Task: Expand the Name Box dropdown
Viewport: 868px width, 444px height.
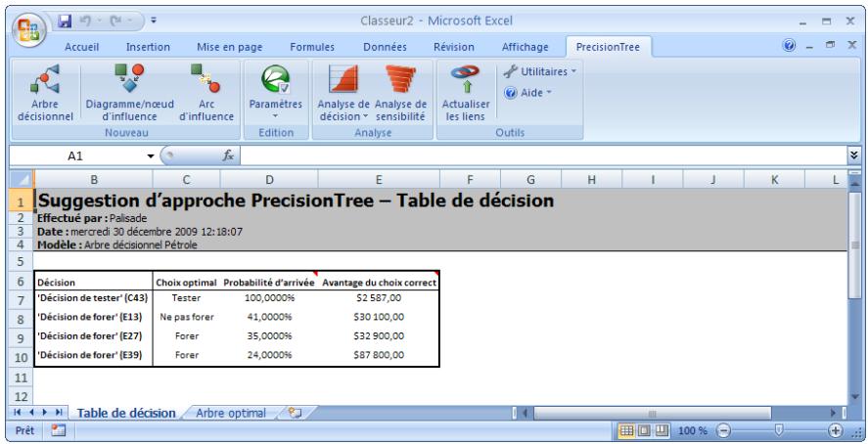Action: [151, 156]
